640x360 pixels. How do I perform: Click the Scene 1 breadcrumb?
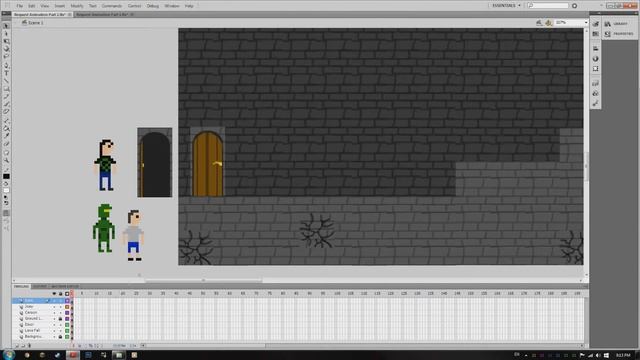[x=33, y=23]
